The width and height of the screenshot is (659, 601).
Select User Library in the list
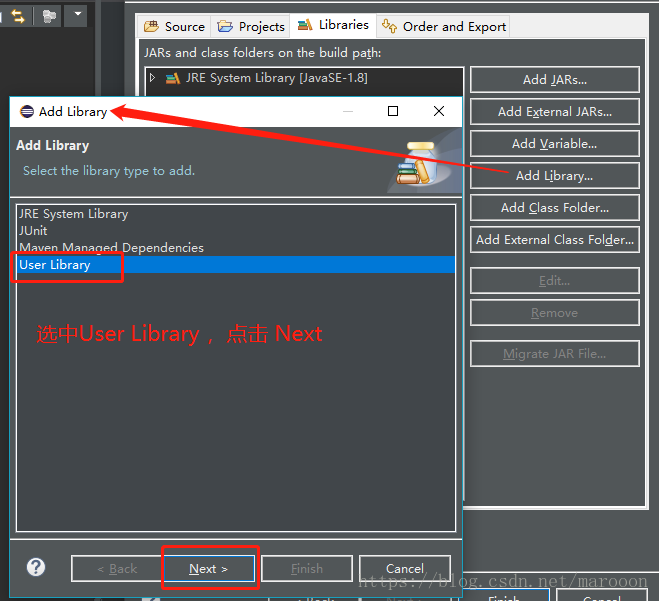236,265
